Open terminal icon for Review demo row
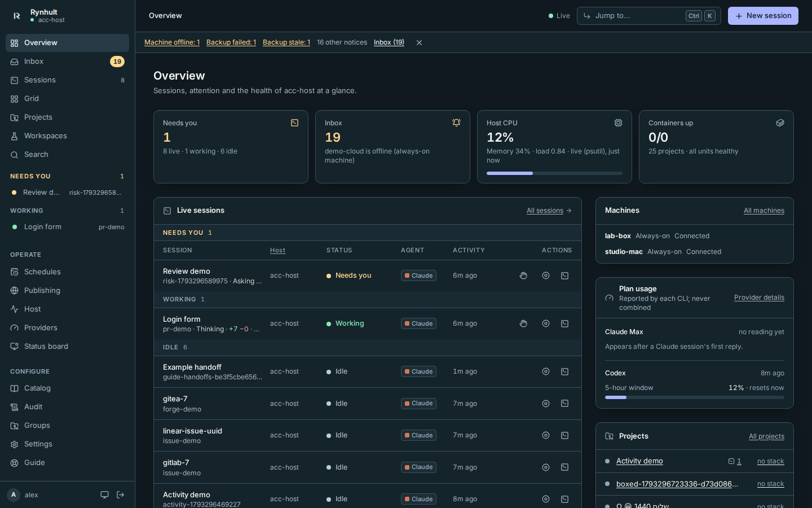 (x=564, y=275)
